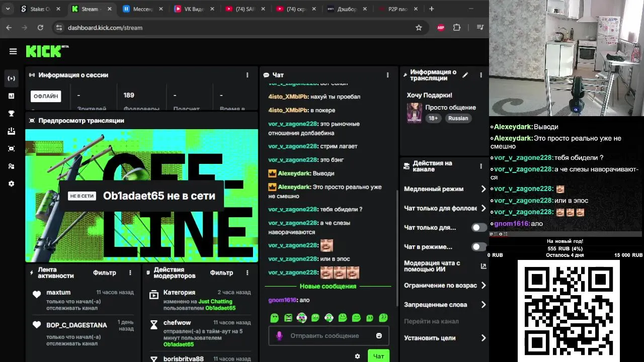
Task: Click the OFFLINE stream preview thumbnail
Action: coord(141,196)
